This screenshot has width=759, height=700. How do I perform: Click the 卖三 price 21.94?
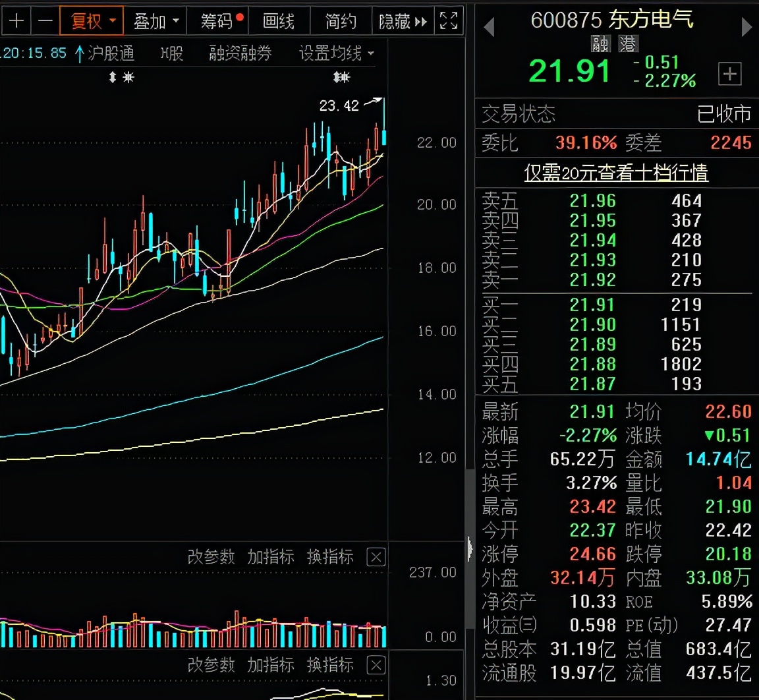(592, 240)
